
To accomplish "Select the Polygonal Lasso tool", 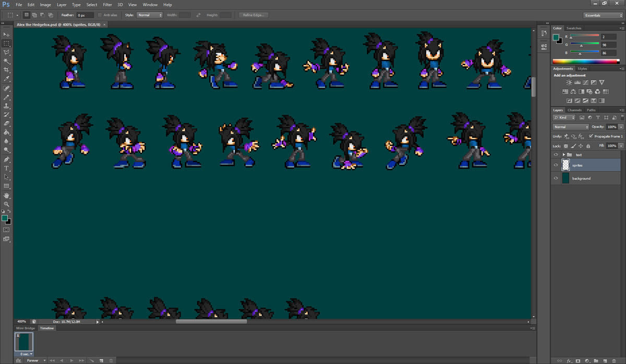I will (x=6, y=52).
